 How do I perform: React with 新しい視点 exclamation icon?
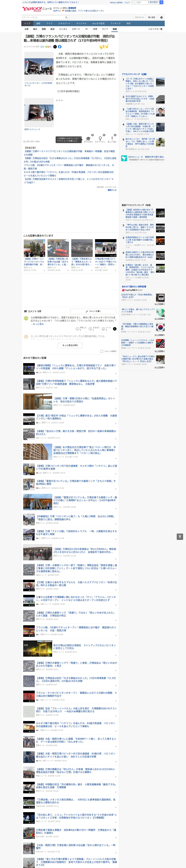point(112,138)
